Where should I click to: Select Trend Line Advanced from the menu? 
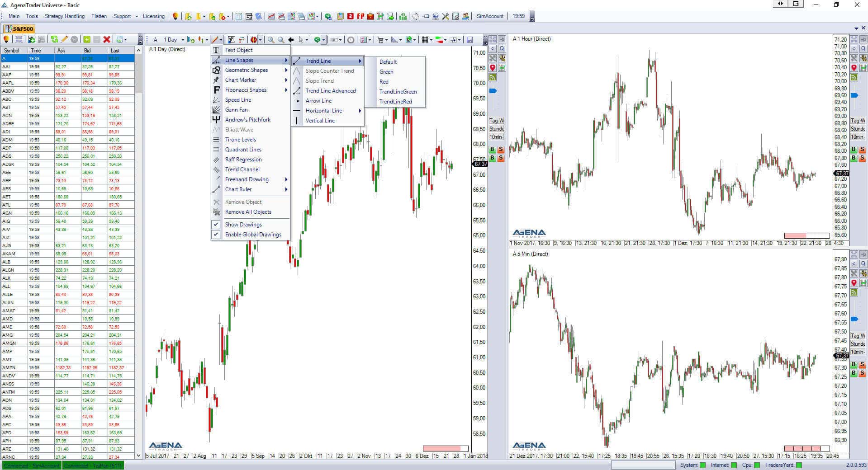(x=330, y=91)
